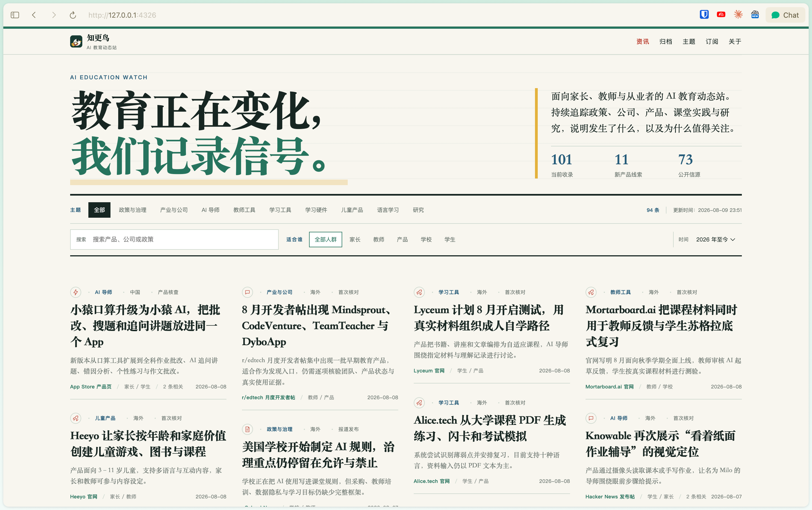Click the comment icon on the Knowable card
This screenshot has height=510, width=812.
click(591, 418)
